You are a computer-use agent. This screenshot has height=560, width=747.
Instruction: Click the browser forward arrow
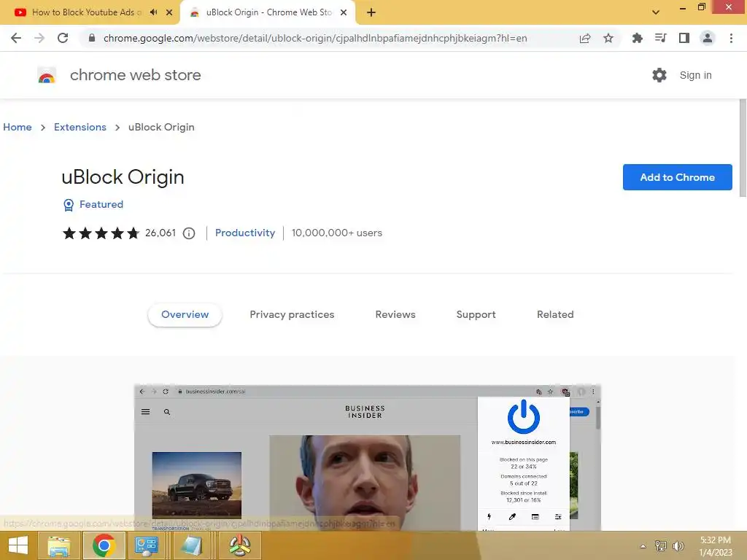[39, 38]
